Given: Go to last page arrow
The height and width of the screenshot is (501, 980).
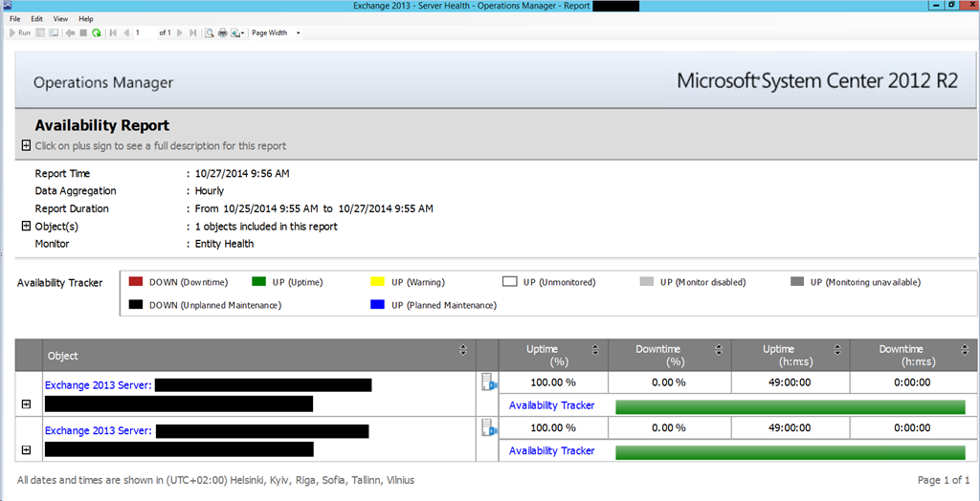Looking at the screenshot, I should pos(193,33).
